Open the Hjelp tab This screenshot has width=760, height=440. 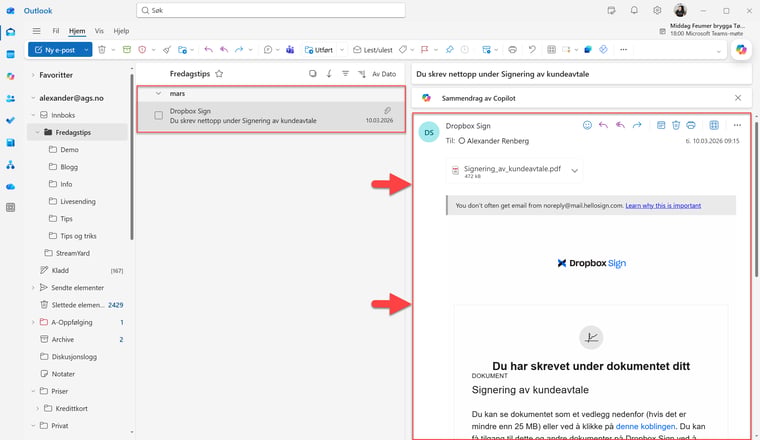pos(121,31)
